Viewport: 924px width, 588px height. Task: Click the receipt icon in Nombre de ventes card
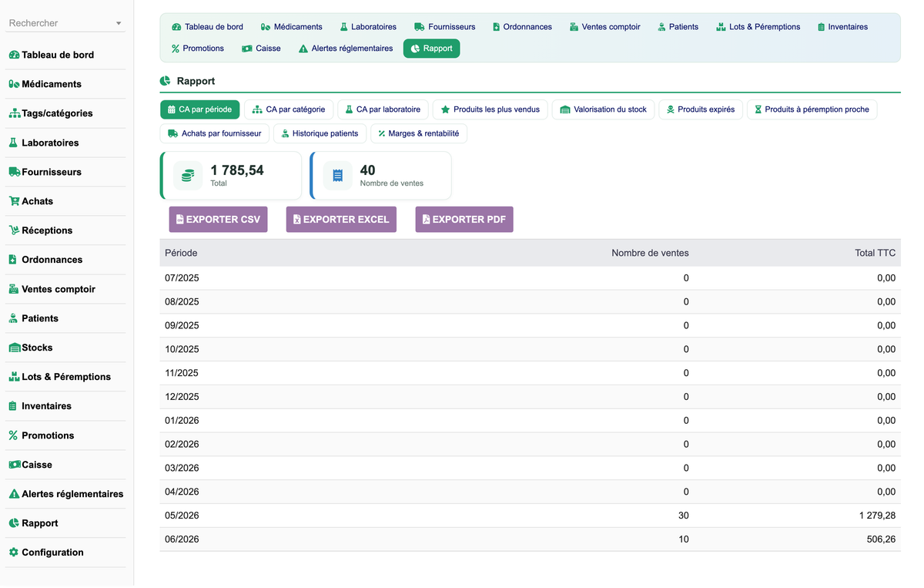click(337, 176)
